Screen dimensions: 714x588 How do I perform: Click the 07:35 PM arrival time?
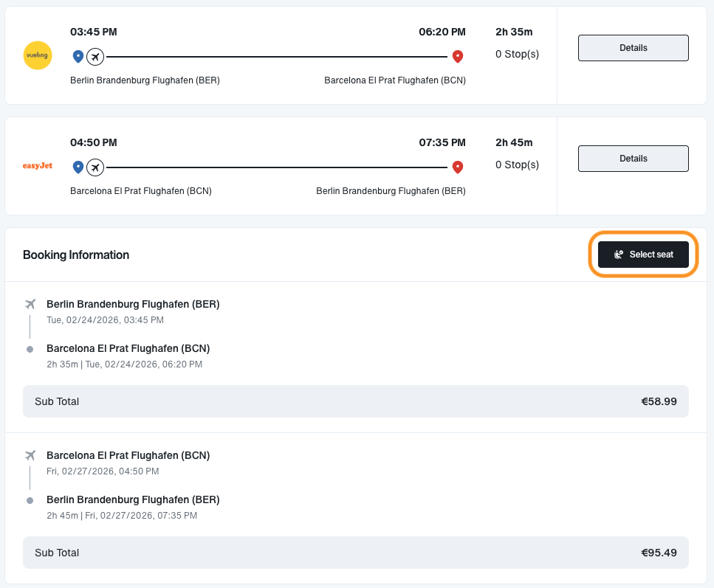pyautogui.click(x=442, y=142)
